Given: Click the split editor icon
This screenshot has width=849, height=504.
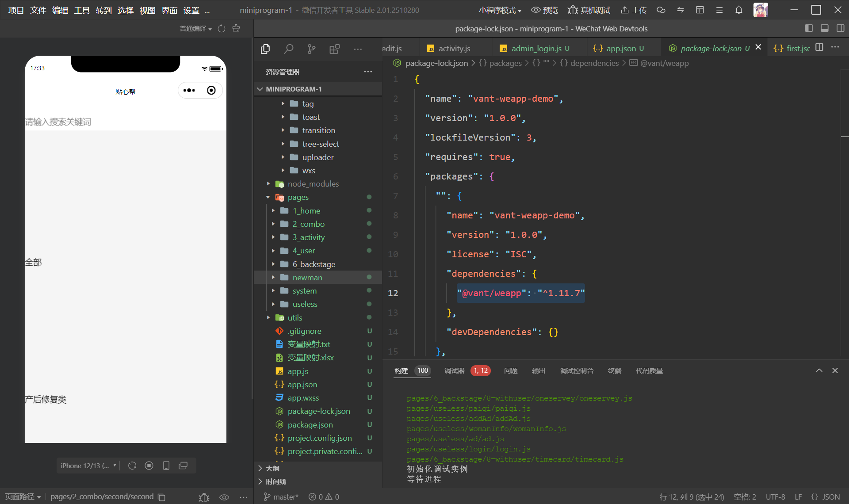Looking at the screenshot, I should [819, 48].
